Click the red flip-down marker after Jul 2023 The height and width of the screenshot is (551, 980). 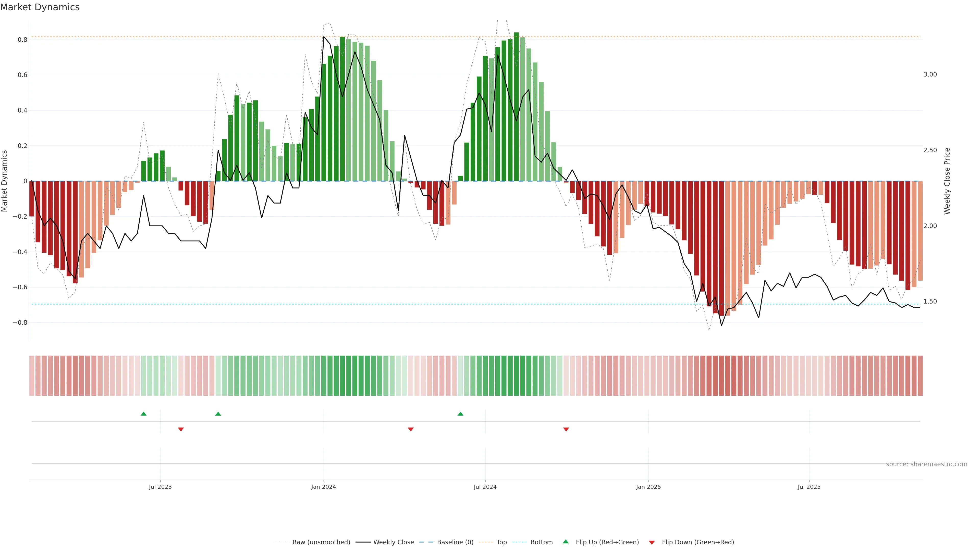(x=181, y=429)
